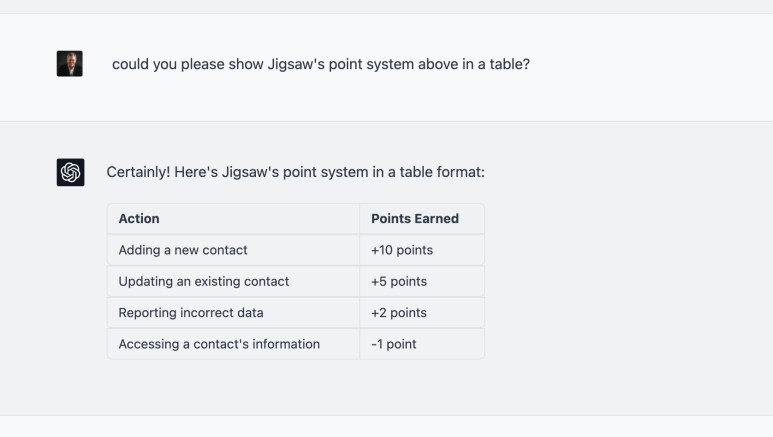Click the word 'Jigsaw's' in user message
This screenshot has height=437, width=773.
[296, 64]
